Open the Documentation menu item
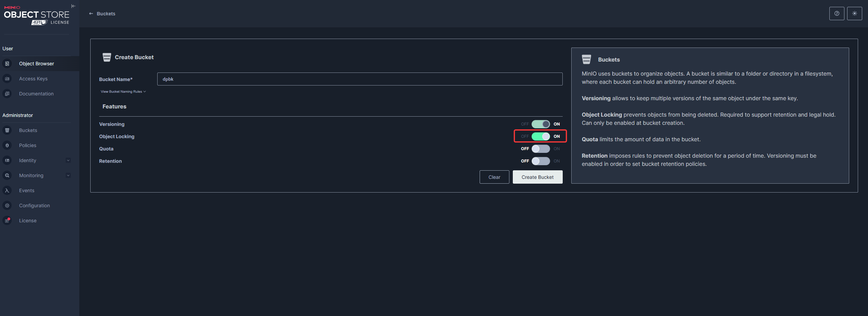 click(36, 94)
